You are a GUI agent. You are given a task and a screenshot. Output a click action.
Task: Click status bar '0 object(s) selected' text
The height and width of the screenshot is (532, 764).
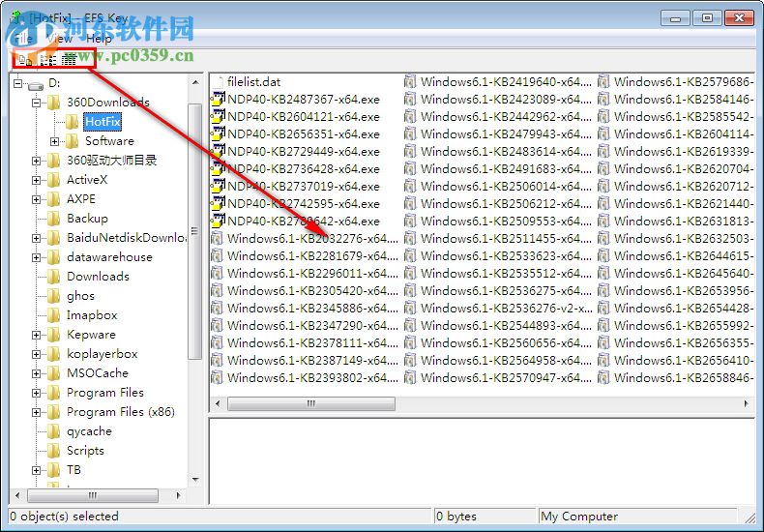(64, 517)
